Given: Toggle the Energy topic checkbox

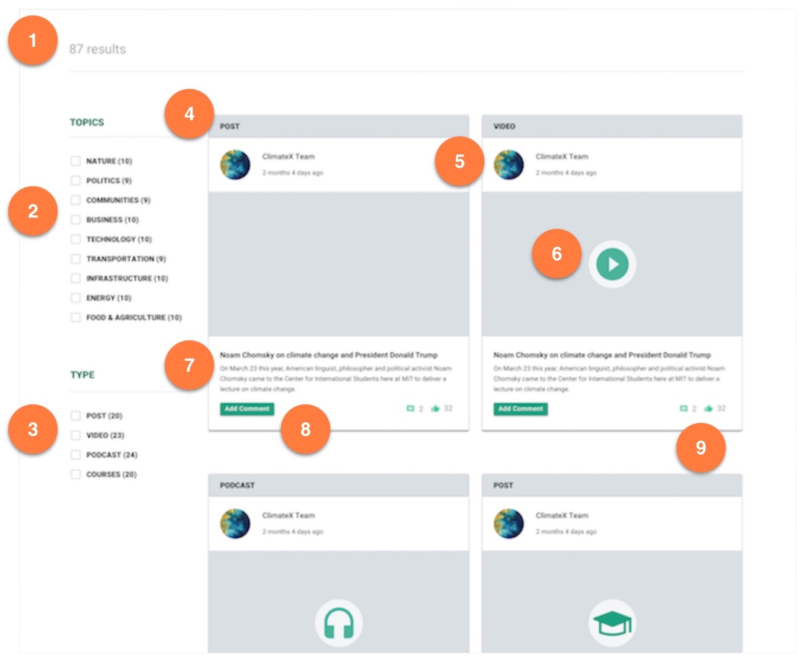Looking at the screenshot, I should pyautogui.click(x=75, y=298).
